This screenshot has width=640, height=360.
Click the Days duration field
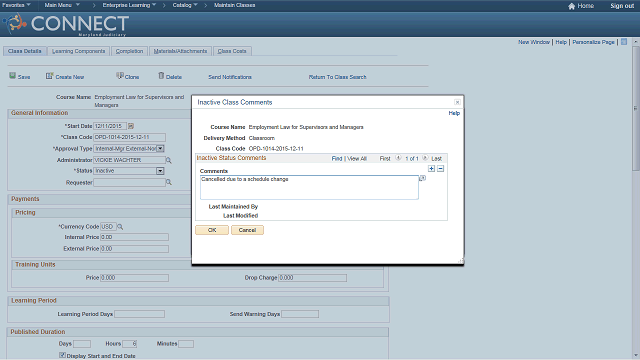tap(82, 344)
